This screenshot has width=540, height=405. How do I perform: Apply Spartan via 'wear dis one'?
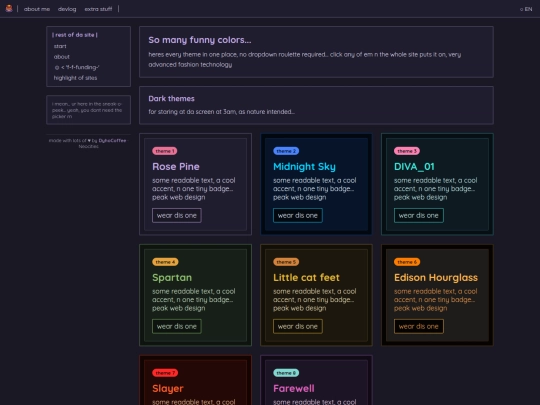click(177, 326)
